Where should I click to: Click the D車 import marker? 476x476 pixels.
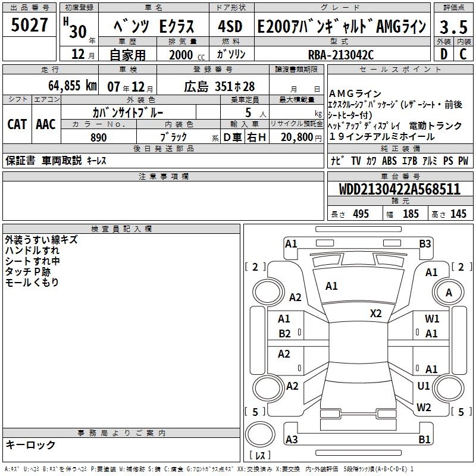pyautogui.click(x=233, y=137)
